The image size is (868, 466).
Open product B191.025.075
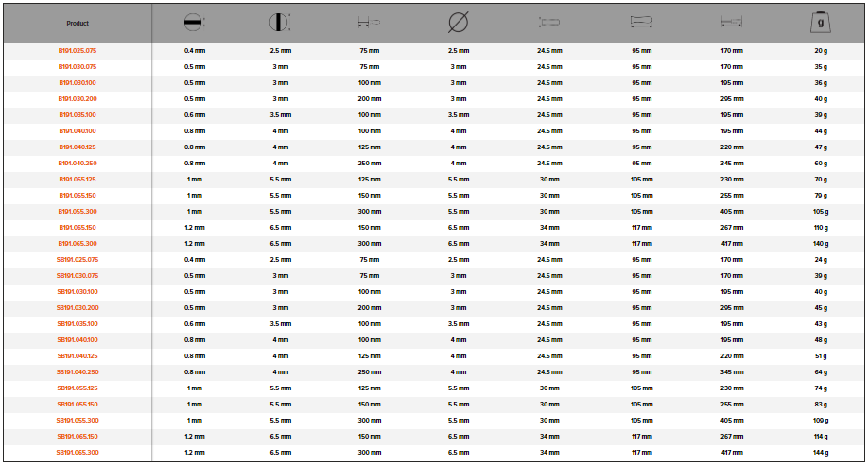[78, 51]
